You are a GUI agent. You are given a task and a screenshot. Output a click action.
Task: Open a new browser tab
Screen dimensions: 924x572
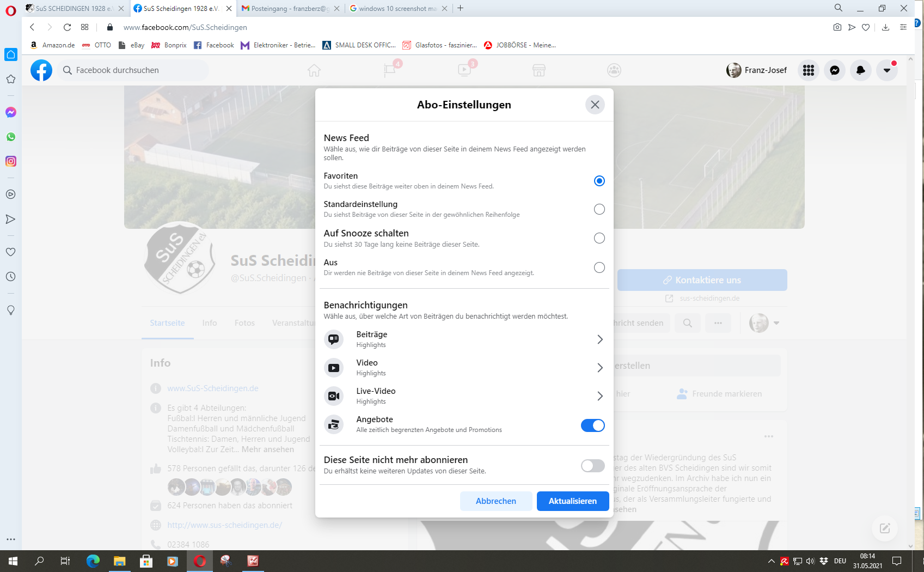(x=461, y=8)
